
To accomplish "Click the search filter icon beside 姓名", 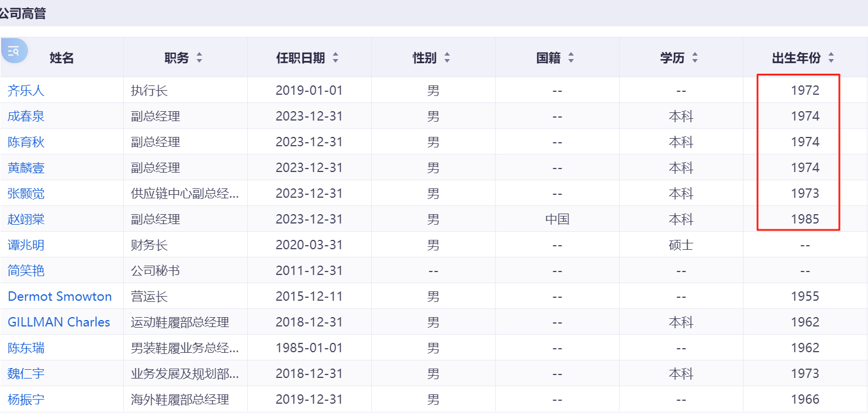I will point(15,51).
